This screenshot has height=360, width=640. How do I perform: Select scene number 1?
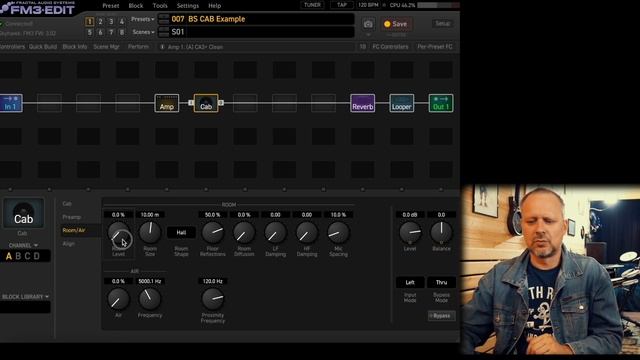(89, 22)
